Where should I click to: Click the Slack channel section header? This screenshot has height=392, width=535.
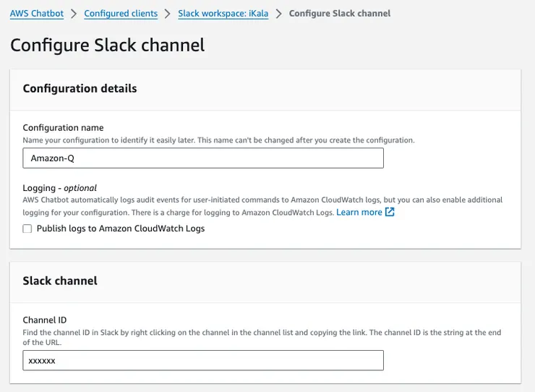coord(60,281)
